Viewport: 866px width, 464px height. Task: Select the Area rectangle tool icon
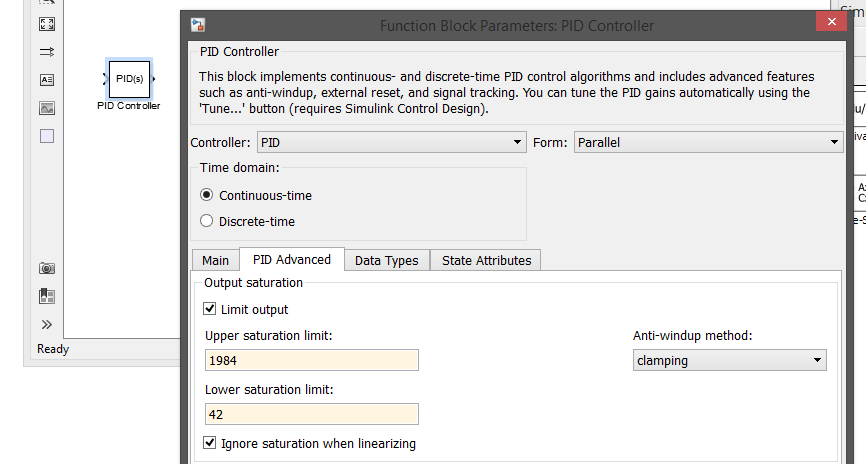[46, 136]
